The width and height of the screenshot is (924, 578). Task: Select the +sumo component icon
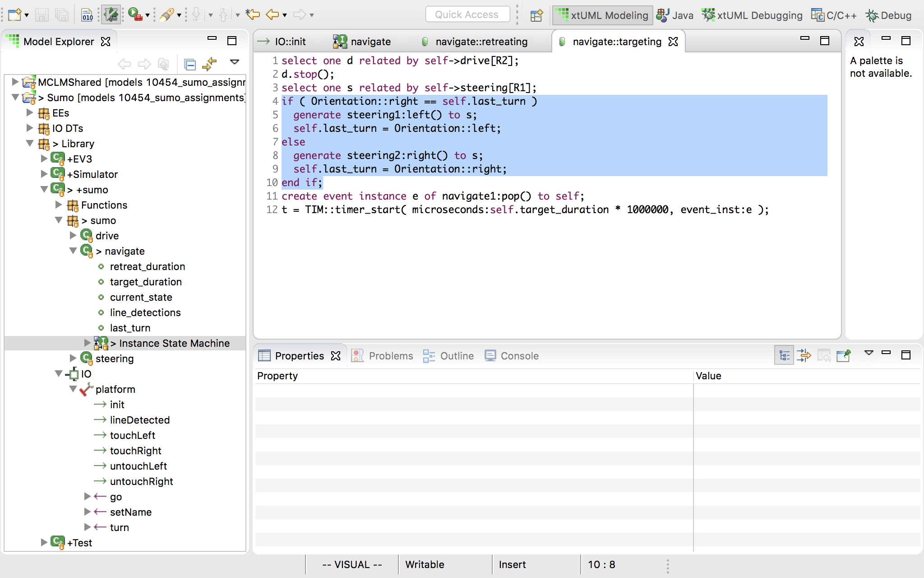pyautogui.click(x=58, y=189)
